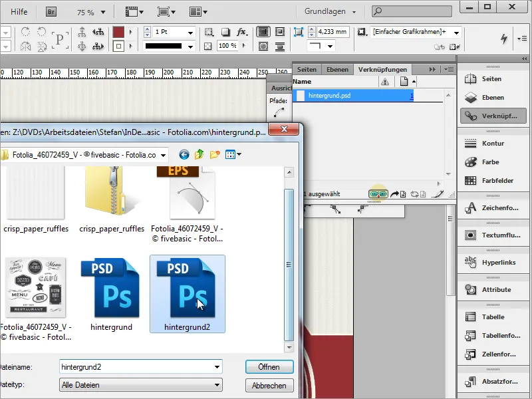Open the Einfacher Grafikrahmen object style dropdown
Viewport: 532px width, 399px height.
click(x=457, y=33)
